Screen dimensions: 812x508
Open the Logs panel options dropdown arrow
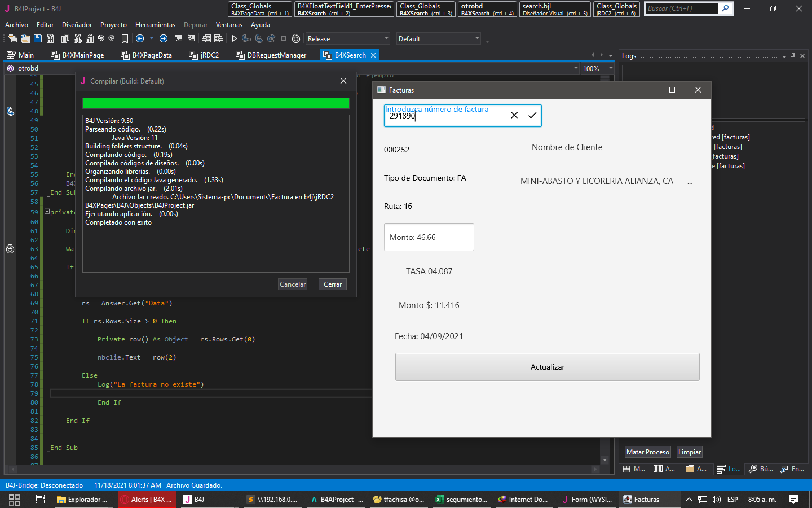point(784,56)
